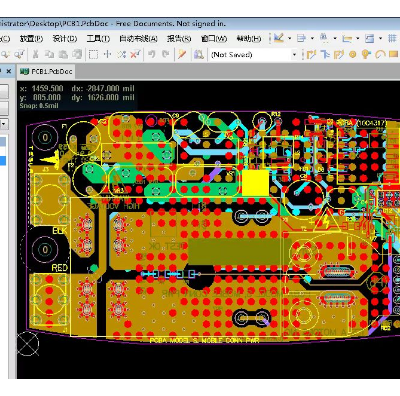Select the Place Arc tool icon
This screenshot has width=400, height=396.
tap(380, 54)
